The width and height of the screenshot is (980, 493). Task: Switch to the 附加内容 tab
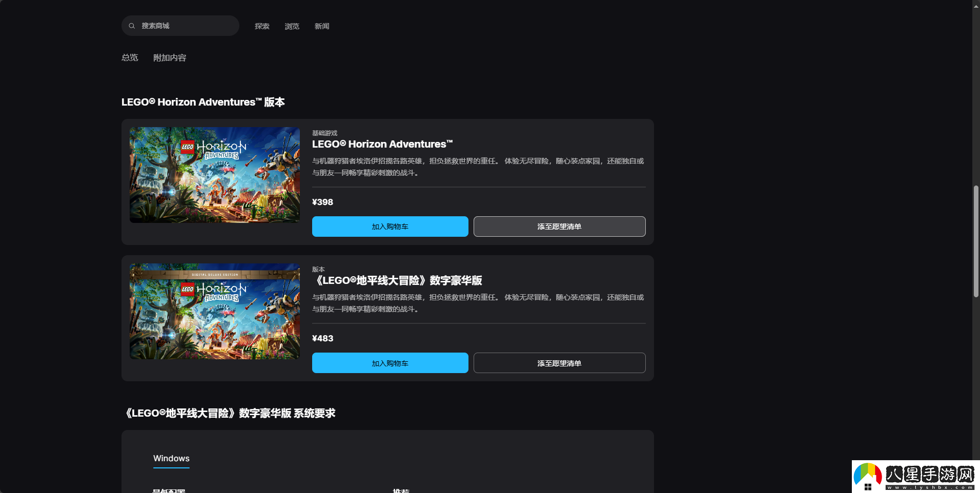[x=170, y=57]
